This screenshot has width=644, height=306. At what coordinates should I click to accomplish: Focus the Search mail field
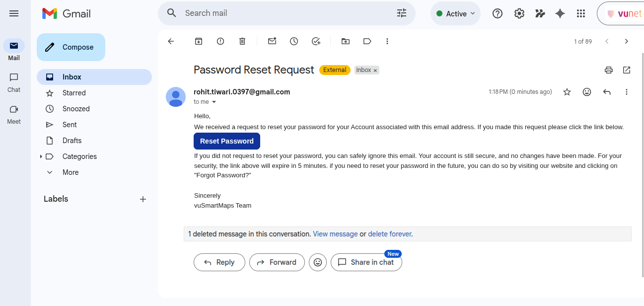286,13
